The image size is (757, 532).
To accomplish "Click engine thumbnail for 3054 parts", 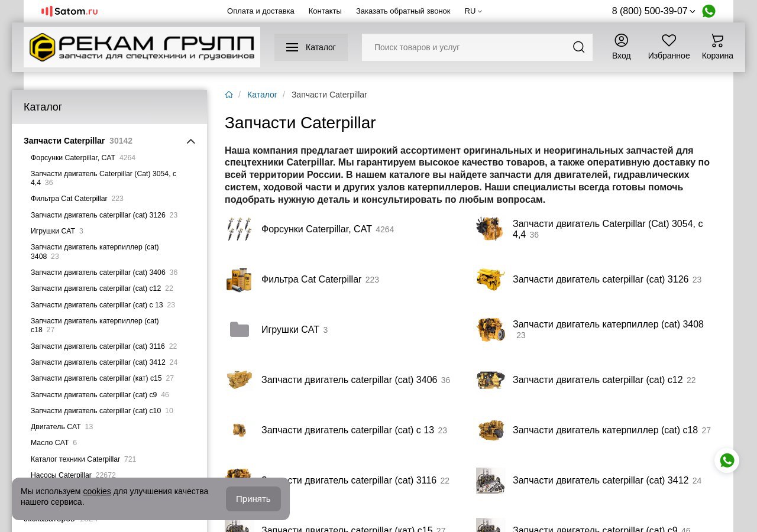I will pos(490,229).
